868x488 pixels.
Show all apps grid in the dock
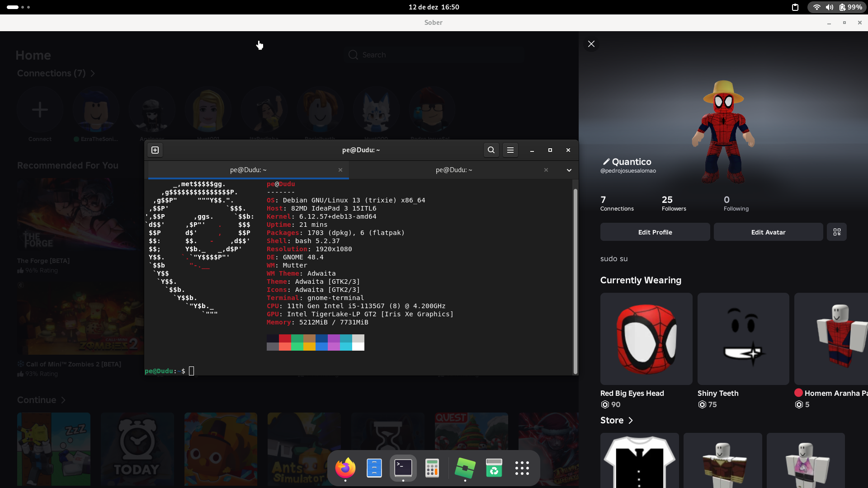pyautogui.click(x=522, y=468)
